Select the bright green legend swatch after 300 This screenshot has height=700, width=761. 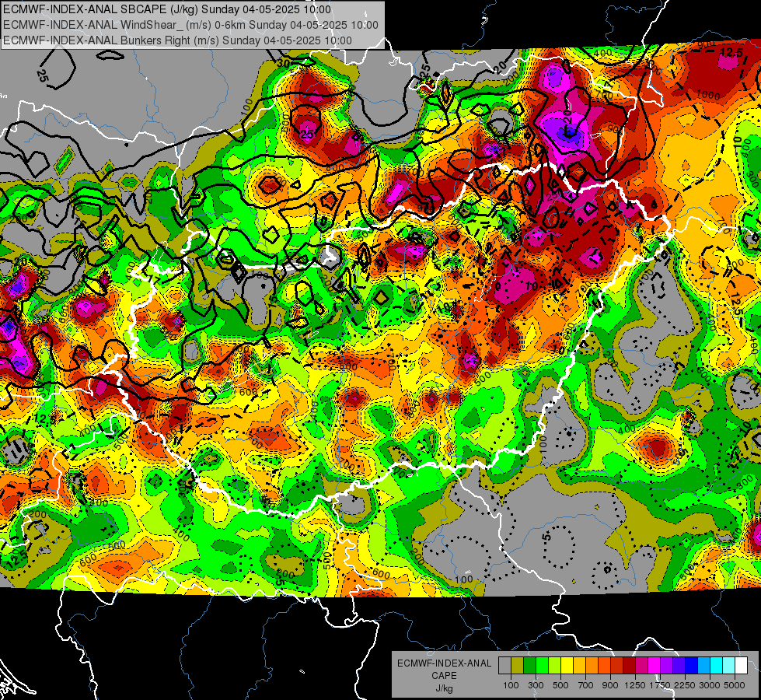[542, 665]
